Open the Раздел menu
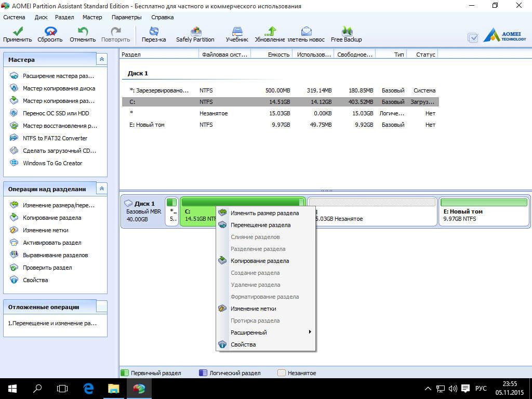This screenshot has width=532, height=399. tap(64, 17)
